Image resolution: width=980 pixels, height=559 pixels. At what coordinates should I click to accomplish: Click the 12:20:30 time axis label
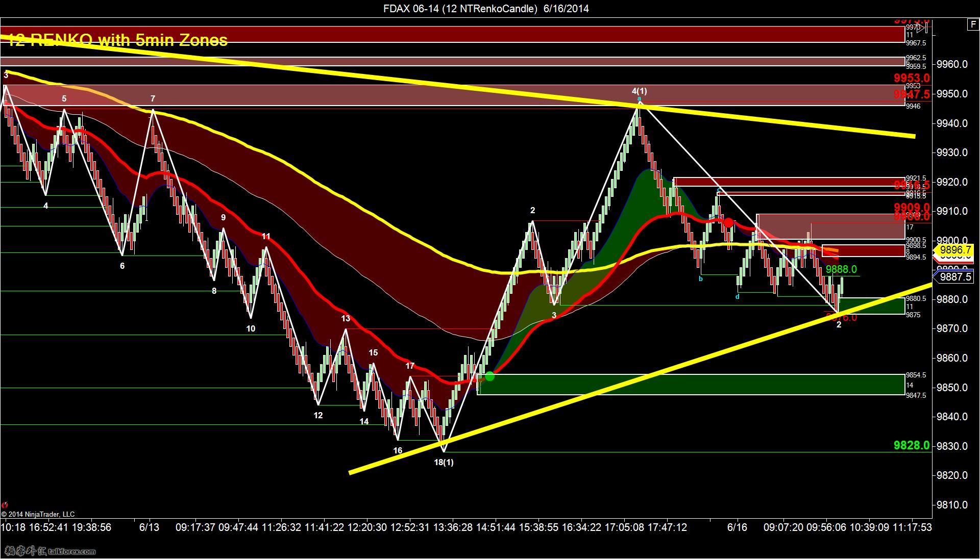pyautogui.click(x=367, y=527)
